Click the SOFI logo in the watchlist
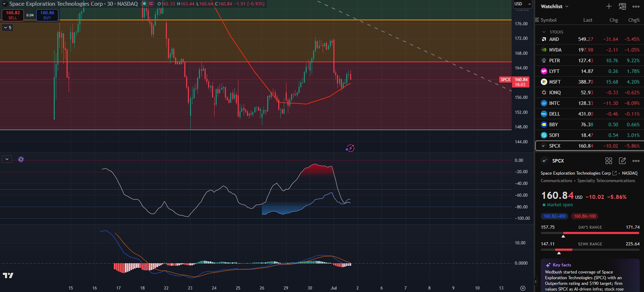Screen dimensions: 644x292 click(x=544, y=135)
